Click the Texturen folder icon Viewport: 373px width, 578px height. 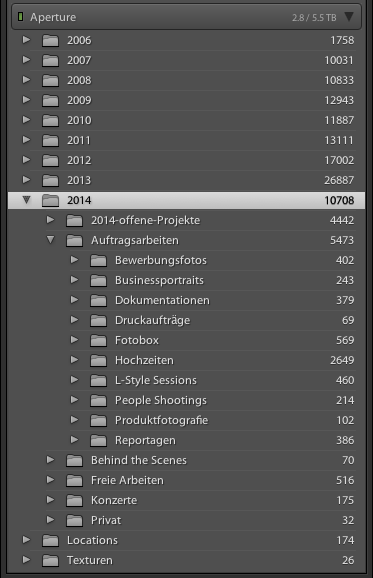tap(50, 560)
